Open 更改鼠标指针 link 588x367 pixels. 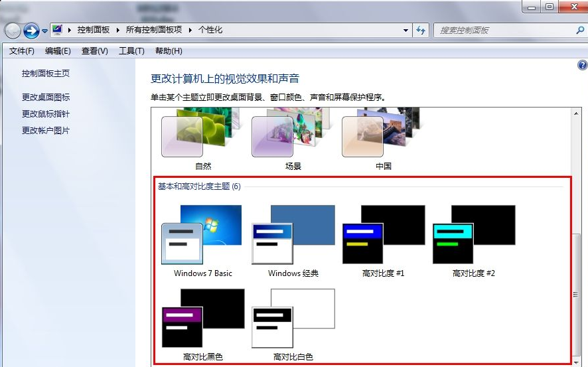click(x=46, y=114)
